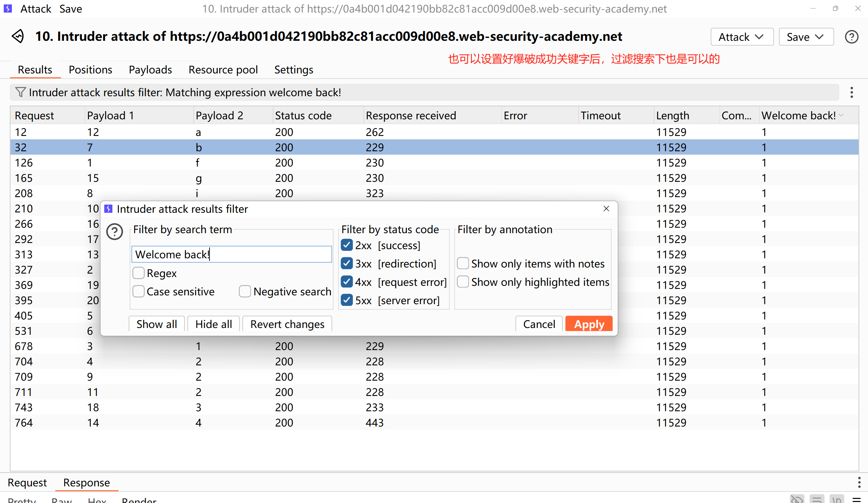Click the Welcome back! column sort arrow
This screenshot has height=503, width=868.
pyautogui.click(x=842, y=116)
